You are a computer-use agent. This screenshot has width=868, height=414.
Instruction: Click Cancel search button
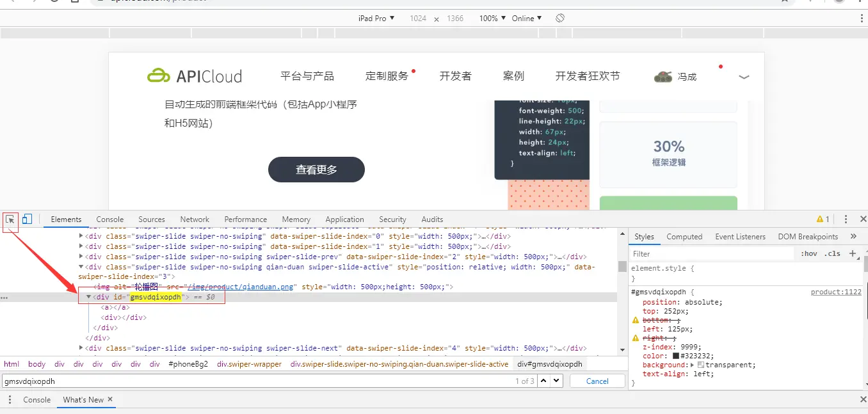tap(597, 381)
